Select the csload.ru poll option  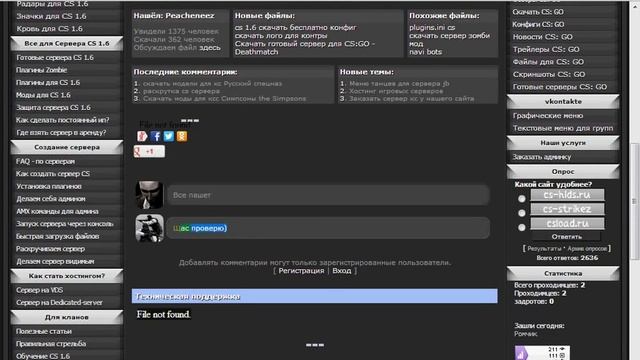pos(522,227)
